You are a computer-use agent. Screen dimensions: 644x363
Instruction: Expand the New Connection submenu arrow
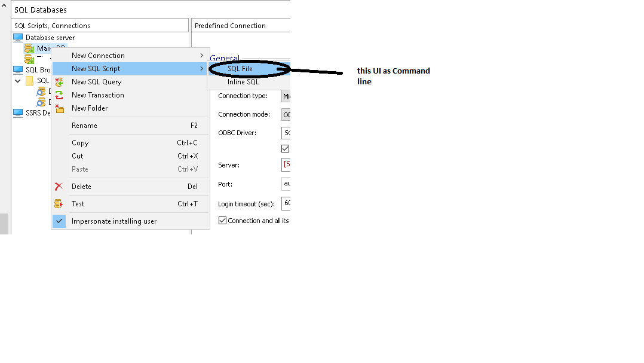[x=201, y=56]
